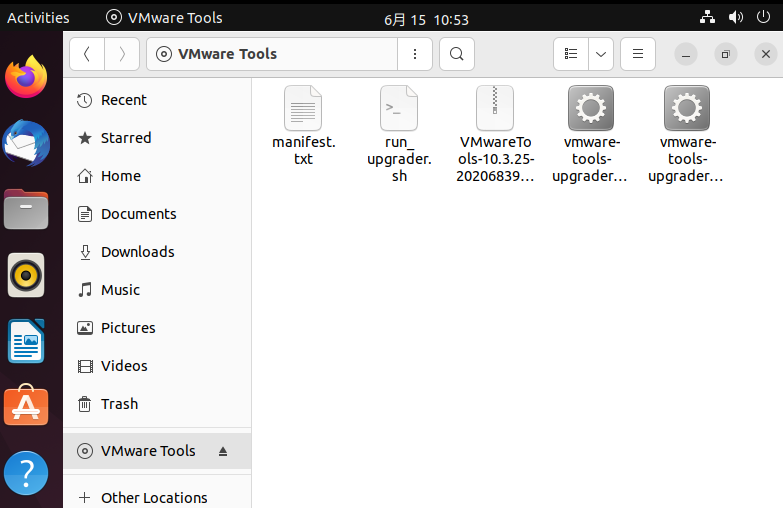Open the path bar three-dot menu
Image resolution: width=783 pixels, height=508 pixels.
click(x=414, y=54)
